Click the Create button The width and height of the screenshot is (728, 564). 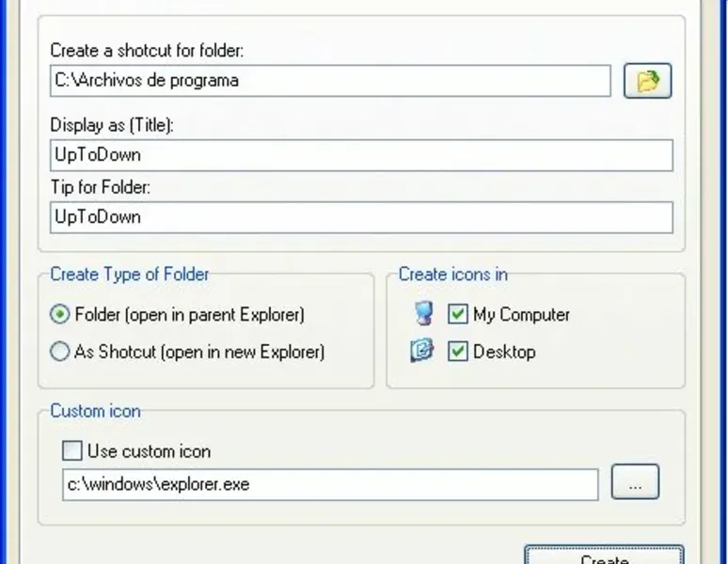[604, 556]
